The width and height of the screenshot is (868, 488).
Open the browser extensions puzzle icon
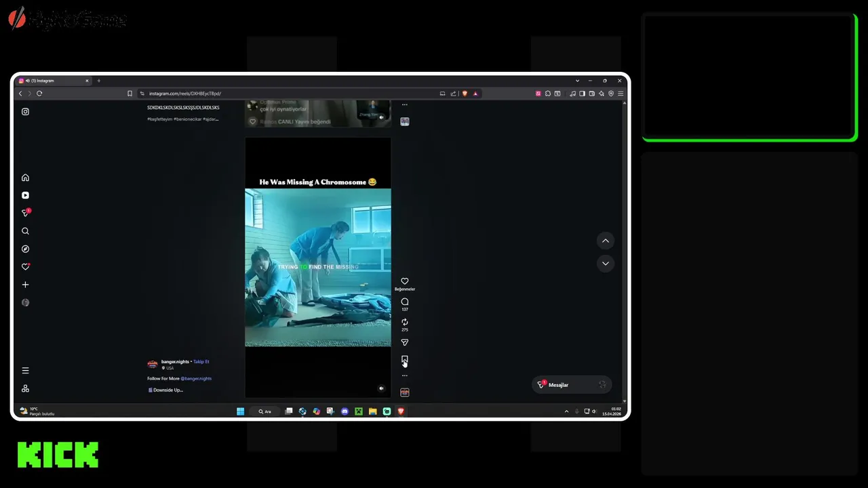(x=548, y=94)
